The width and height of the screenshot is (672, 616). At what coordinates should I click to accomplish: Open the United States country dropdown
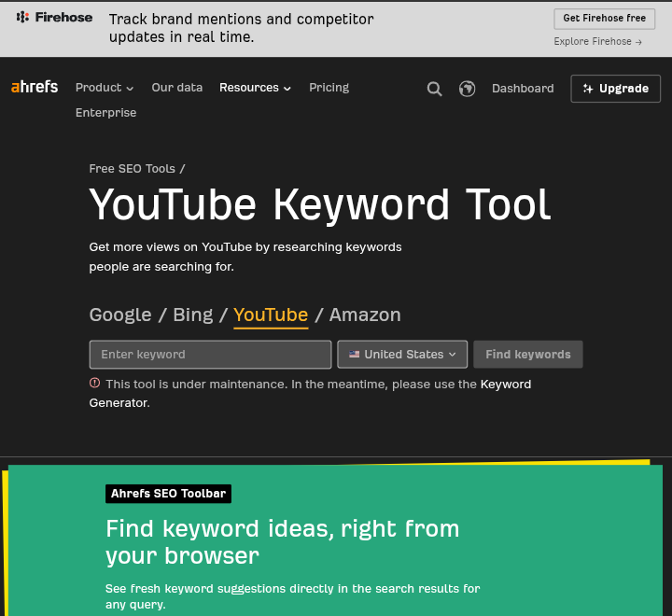402,355
